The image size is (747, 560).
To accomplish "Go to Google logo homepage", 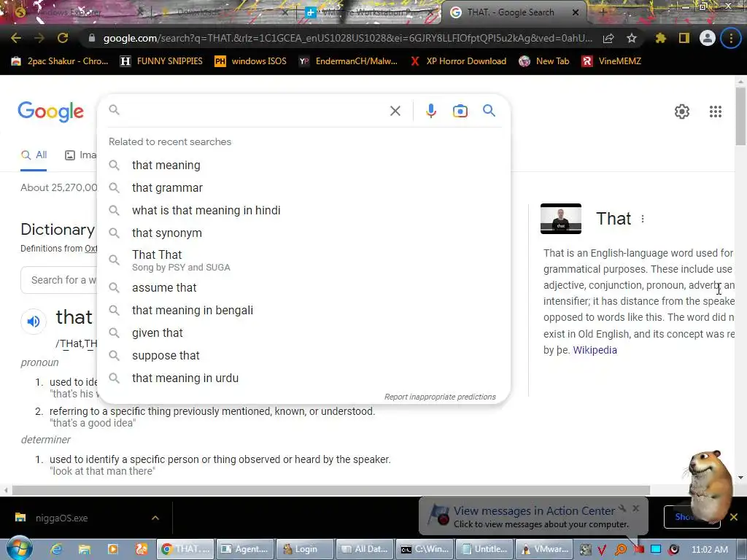I will click(x=50, y=112).
